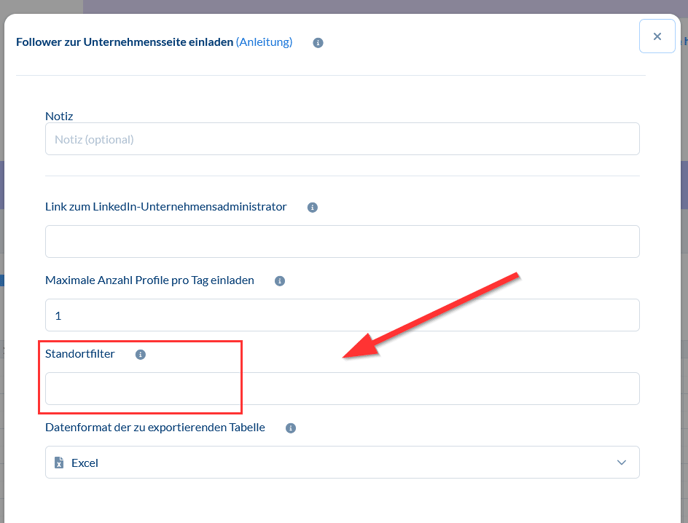Click info icon beside Maximale Anzahl Profile
688x523 pixels.
tap(279, 281)
